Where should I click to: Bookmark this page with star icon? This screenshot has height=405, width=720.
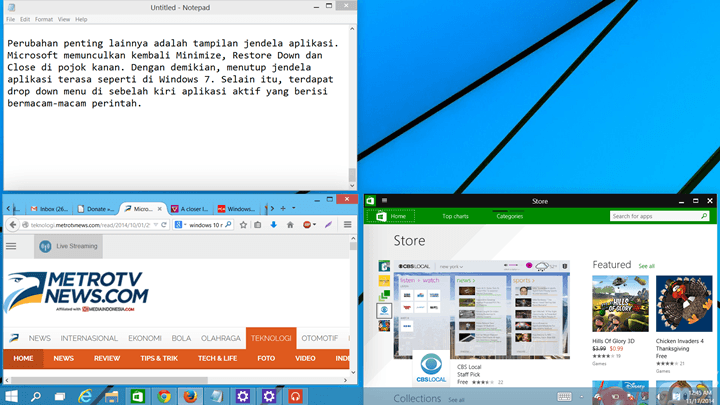click(x=243, y=225)
